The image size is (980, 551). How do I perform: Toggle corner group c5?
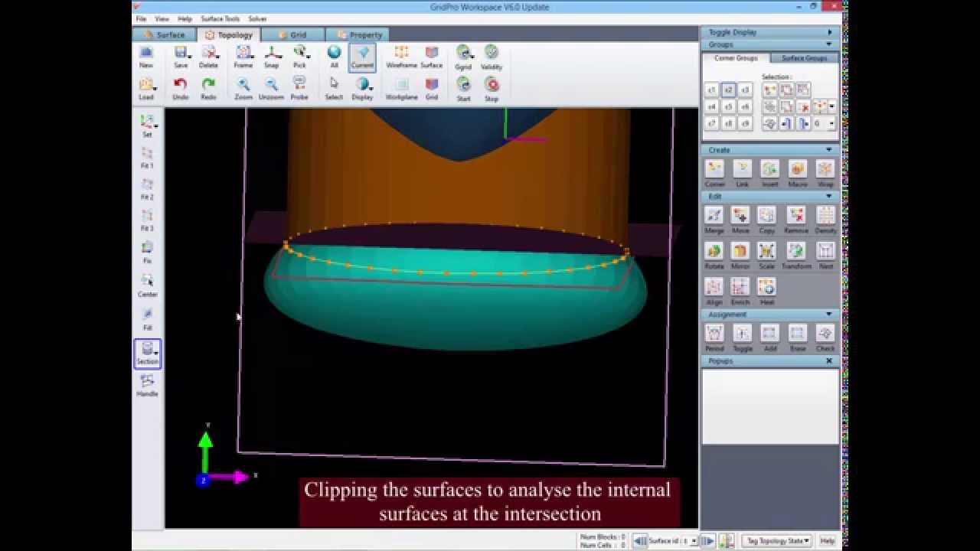[x=728, y=107]
